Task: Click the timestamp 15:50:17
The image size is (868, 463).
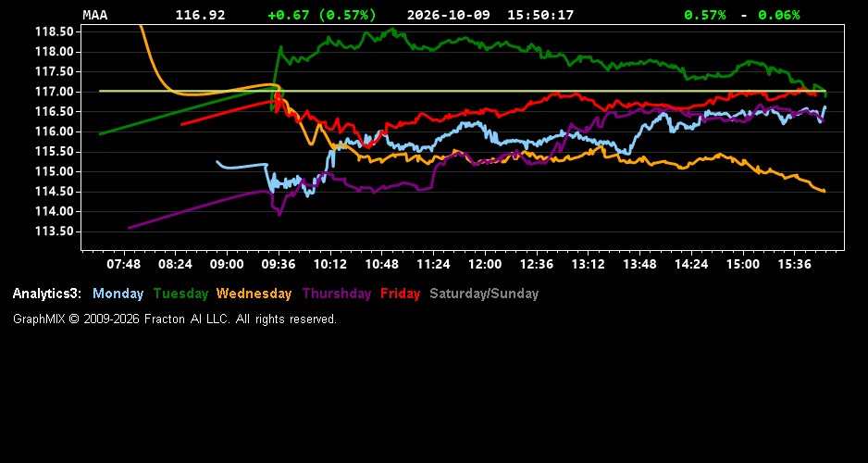Action: click(x=540, y=15)
